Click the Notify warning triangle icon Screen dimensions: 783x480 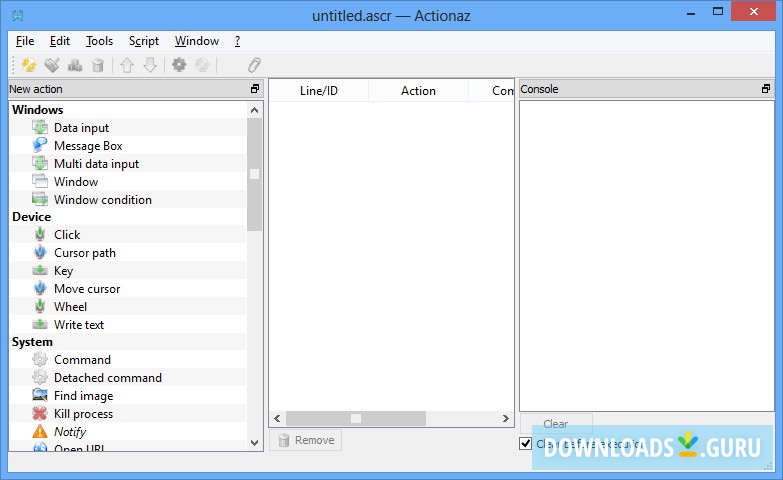point(40,431)
